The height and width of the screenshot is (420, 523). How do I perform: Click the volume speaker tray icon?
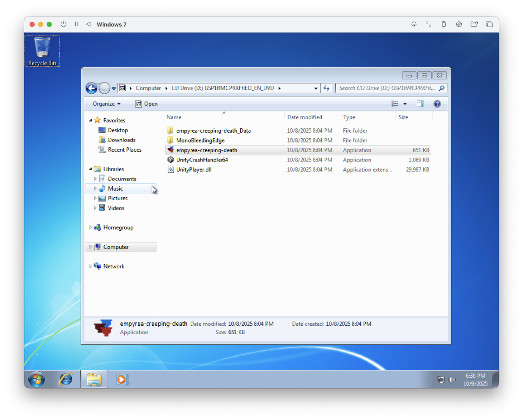(452, 379)
